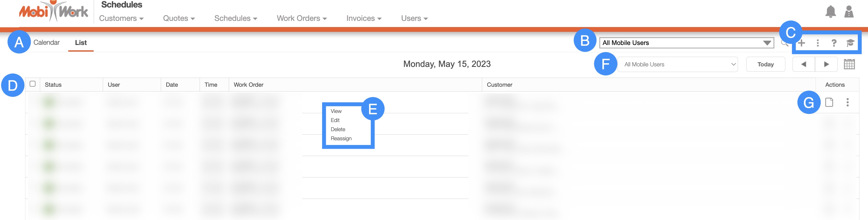Viewport: 868px width, 220px height.
Task: Click the document icon in Actions column
Action: coord(829,102)
